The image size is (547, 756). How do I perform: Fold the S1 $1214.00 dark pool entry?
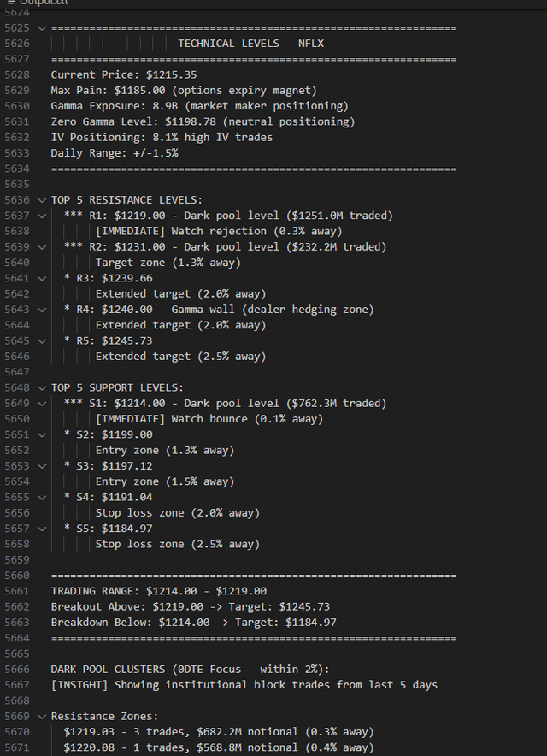click(x=42, y=403)
